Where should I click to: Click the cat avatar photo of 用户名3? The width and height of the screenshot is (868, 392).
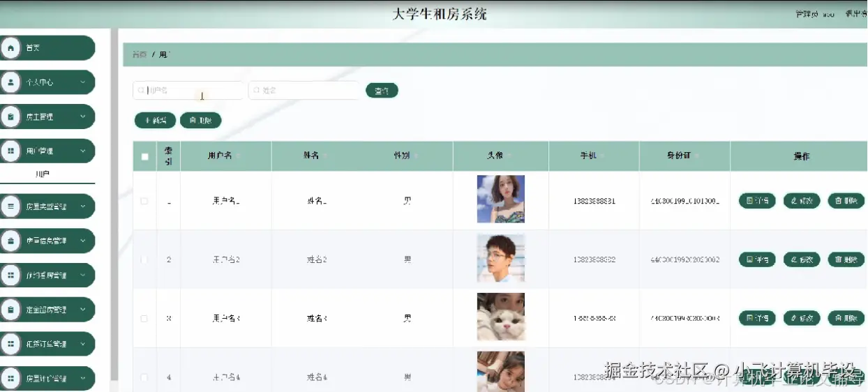coord(501,317)
